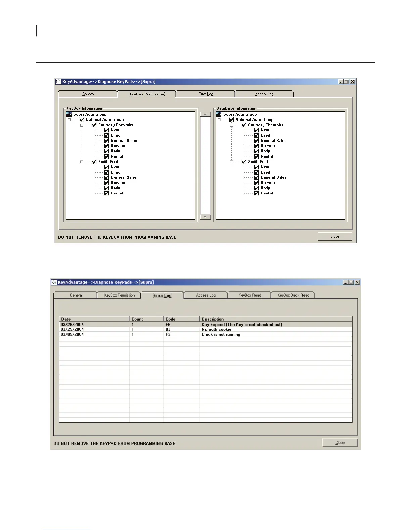Toggle New under Courtesy Chevrolet in KeyBox Information
Viewport: 411px width, 532px height.
(x=107, y=130)
